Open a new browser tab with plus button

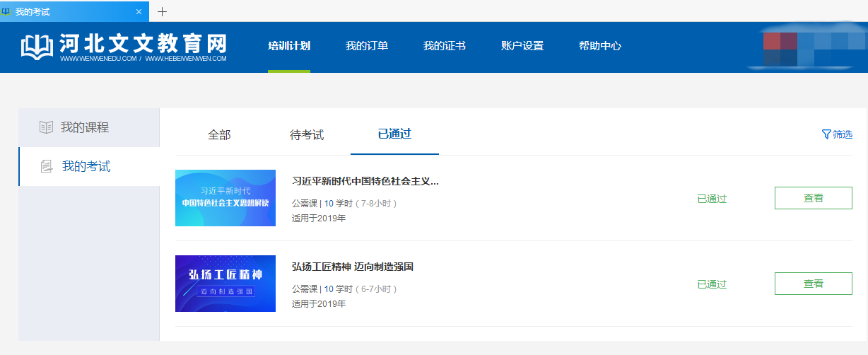pos(162,11)
